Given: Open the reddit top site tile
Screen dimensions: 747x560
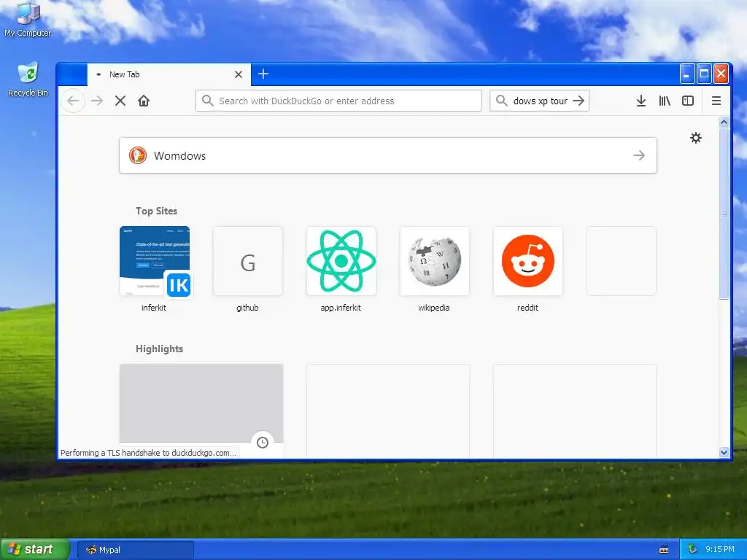Looking at the screenshot, I should [x=528, y=261].
